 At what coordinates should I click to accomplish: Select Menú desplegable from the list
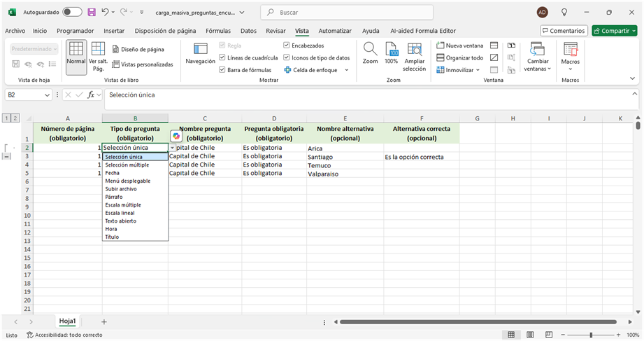pyautogui.click(x=127, y=181)
